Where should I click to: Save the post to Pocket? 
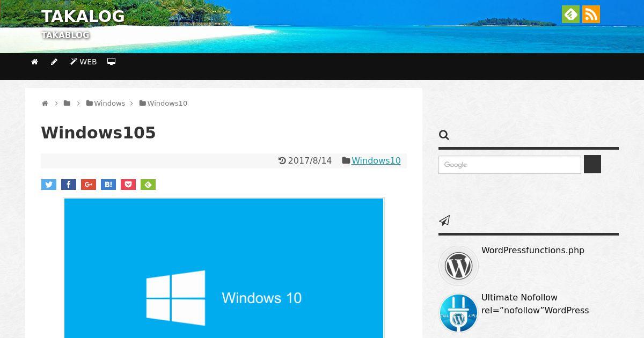click(x=128, y=185)
